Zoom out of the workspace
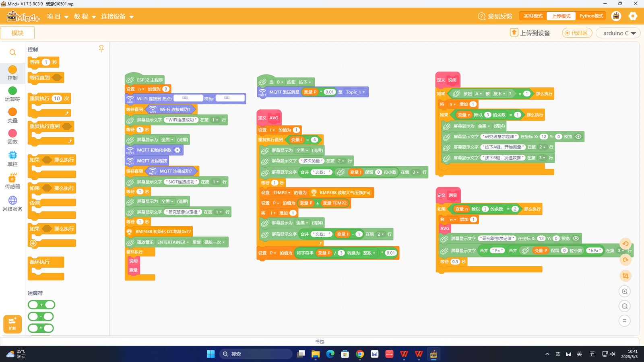 pyautogui.click(x=625, y=306)
